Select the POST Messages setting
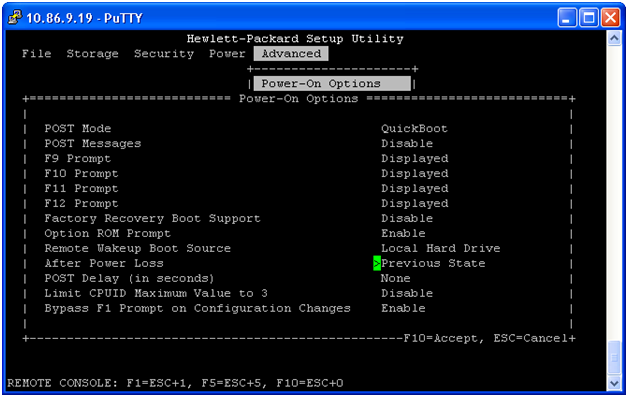628x397 pixels. tap(93, 143)
